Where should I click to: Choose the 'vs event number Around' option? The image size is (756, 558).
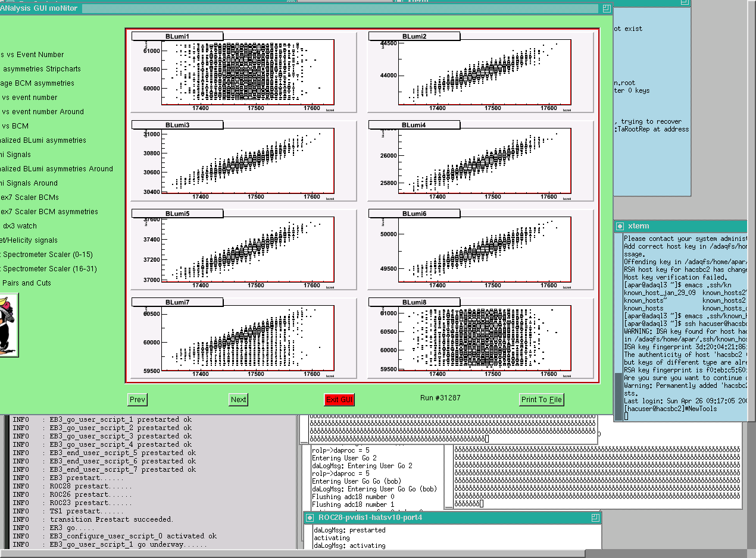[x=42, y=112]
